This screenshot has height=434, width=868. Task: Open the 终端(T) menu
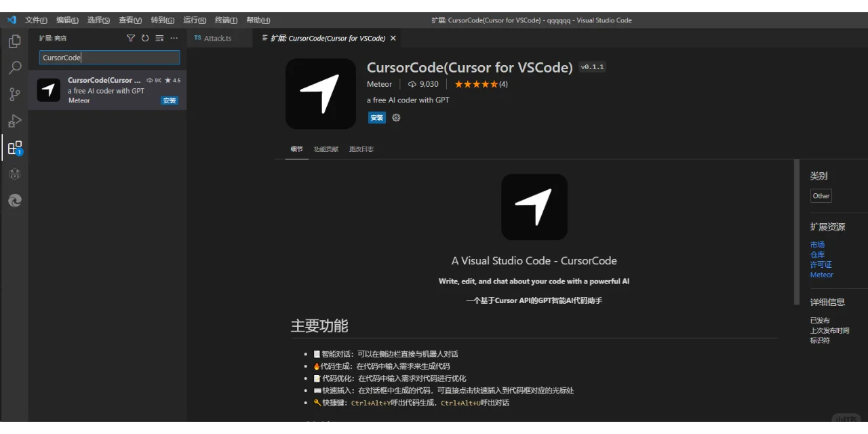click(x=226, y=20)
